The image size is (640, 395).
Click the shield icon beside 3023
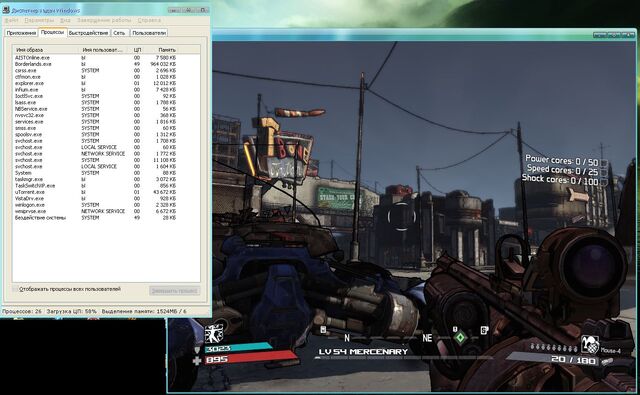(198, 350)
